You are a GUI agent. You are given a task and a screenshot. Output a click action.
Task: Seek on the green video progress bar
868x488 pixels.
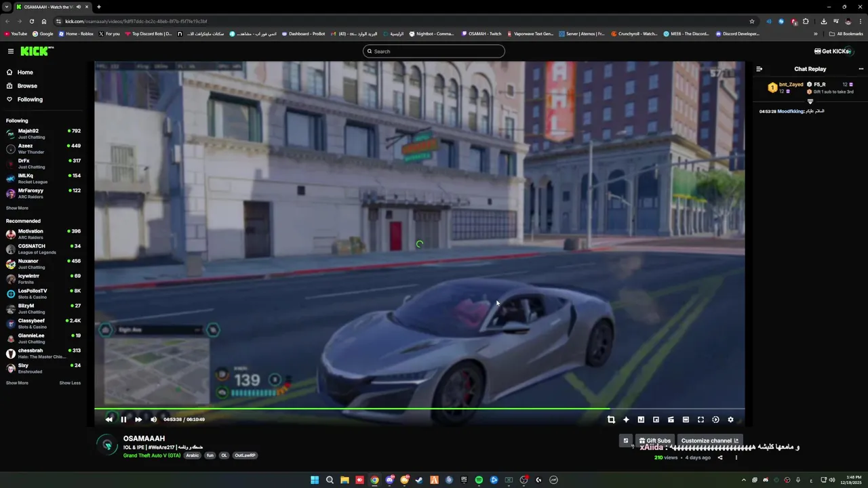click(419, 409)
